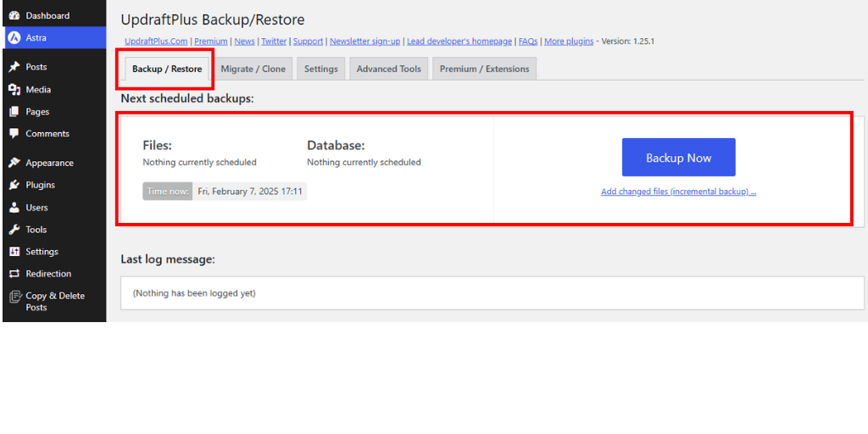
Task: Click the Tools wrench icon
Action: (15, 230)
